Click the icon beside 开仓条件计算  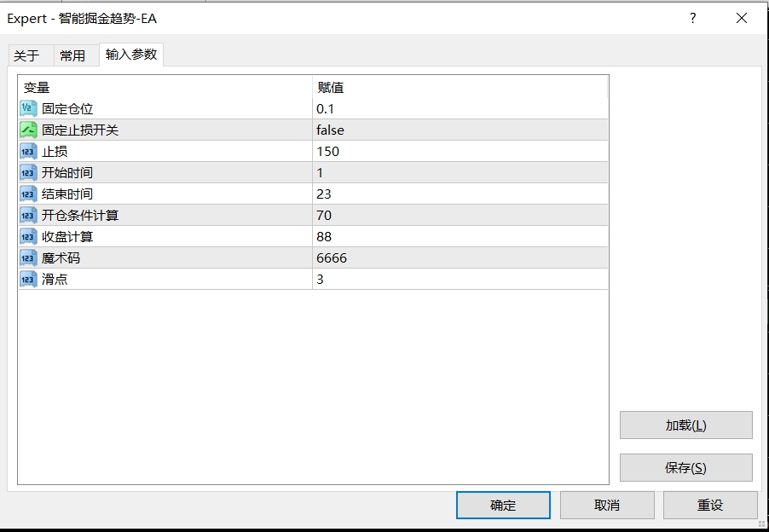tap(28, 215)
